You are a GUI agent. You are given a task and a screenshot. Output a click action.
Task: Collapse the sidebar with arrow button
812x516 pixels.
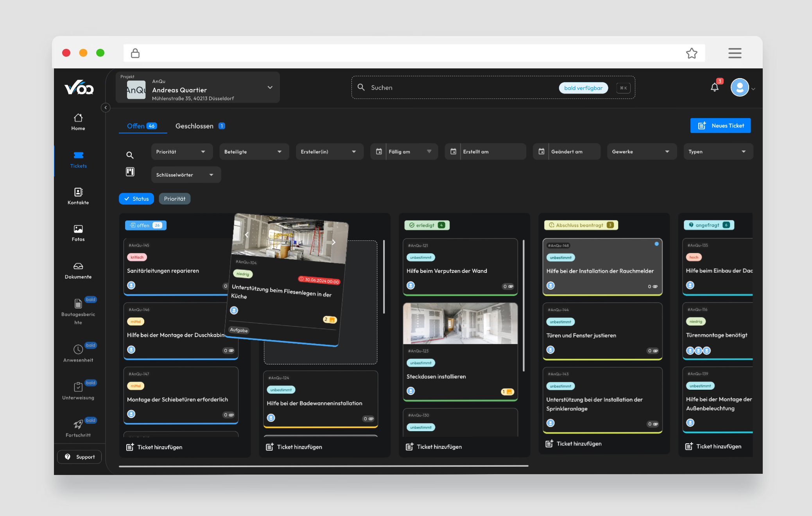coord(106,107)
